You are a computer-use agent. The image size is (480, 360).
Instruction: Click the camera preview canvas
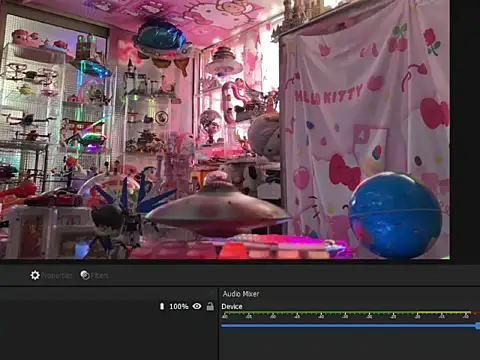(x=225, y=129)
